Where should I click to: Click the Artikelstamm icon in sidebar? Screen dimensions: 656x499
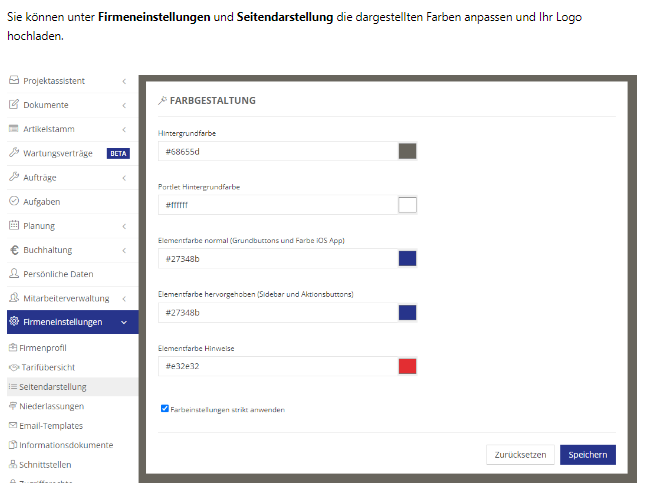pos(14,129)
